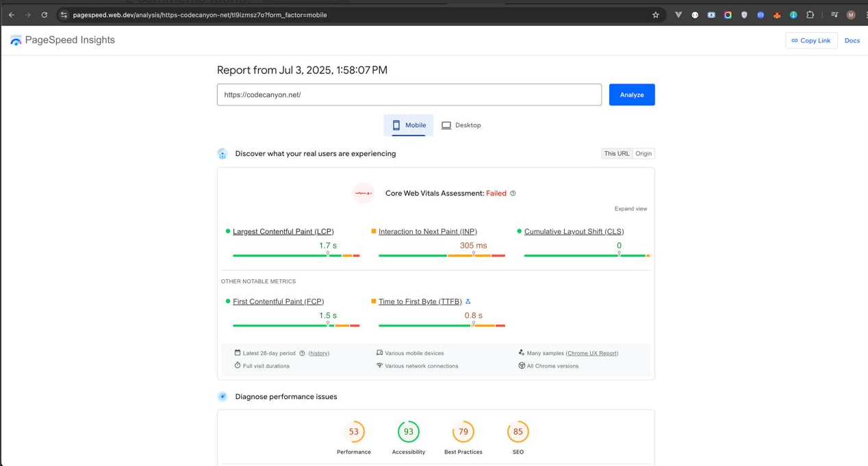Open the MetaMask fox extension icon
The image size is (868, 466).
click(777, 14)
